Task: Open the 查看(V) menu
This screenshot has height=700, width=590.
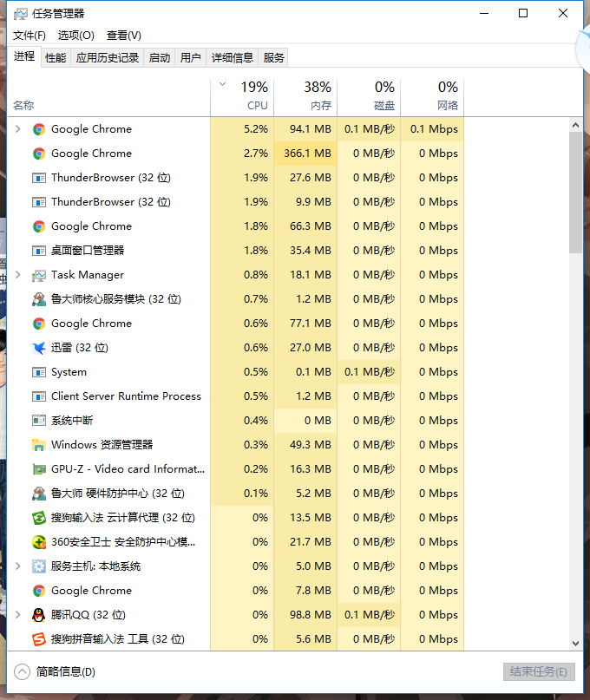Action: click(124, 36)
